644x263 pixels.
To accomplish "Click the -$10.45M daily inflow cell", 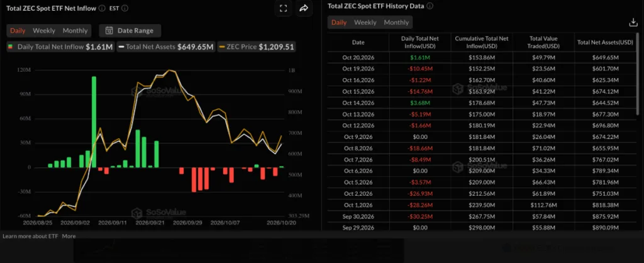I will click(419, 69).
